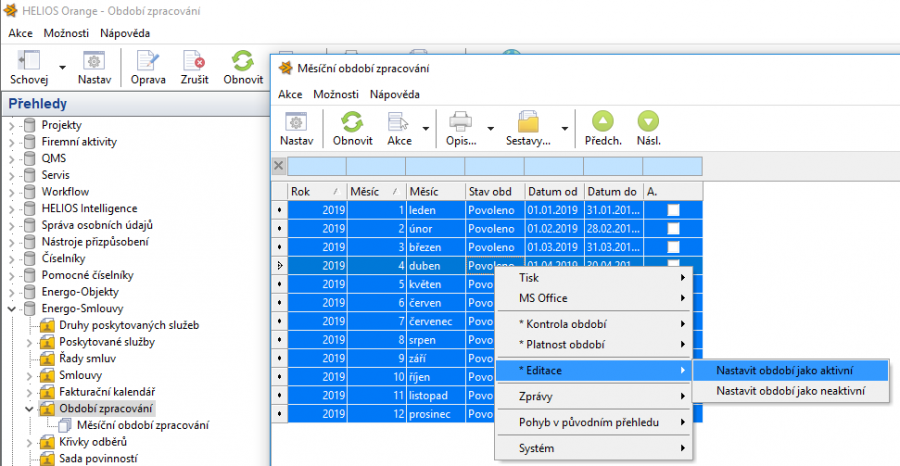Open * Kontrola období submenu
Viewport: 900px width, 466px height.
point(594,324)
